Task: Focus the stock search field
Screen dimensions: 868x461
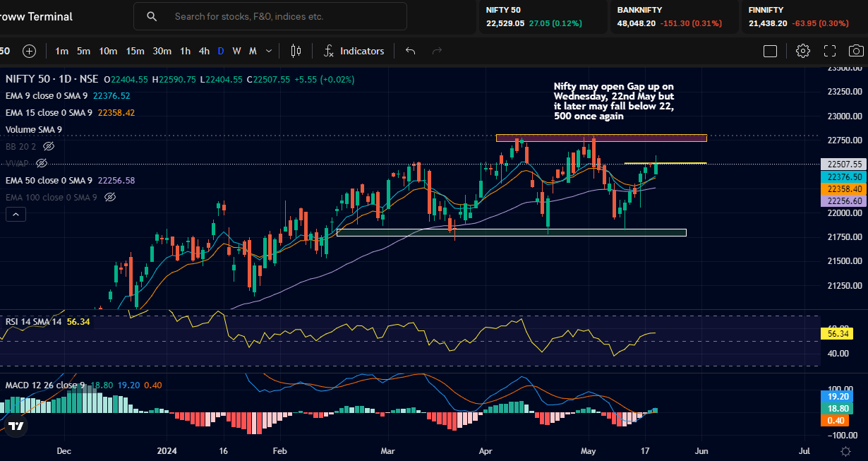Action: click(x=270, y=16)
